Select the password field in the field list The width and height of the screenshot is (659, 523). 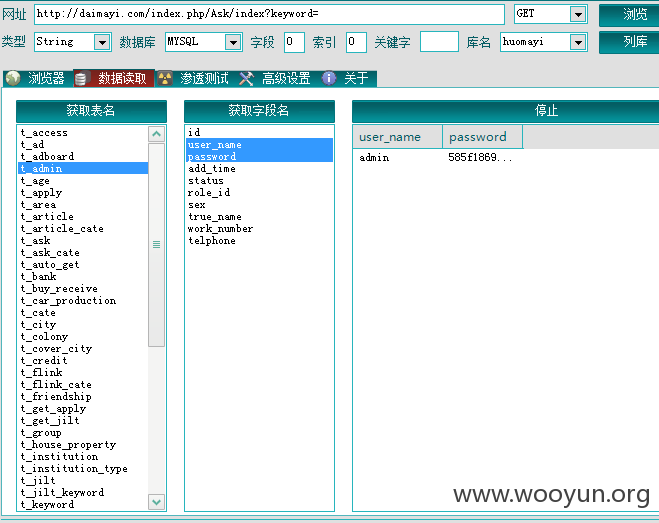click(x=259, y=156)
